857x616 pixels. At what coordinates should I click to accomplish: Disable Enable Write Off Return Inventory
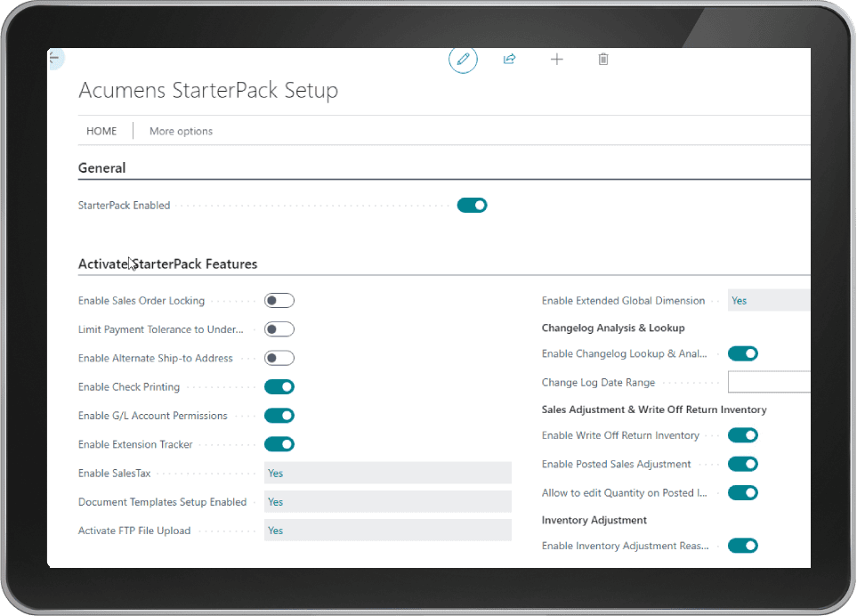click(x=743, y=435)
